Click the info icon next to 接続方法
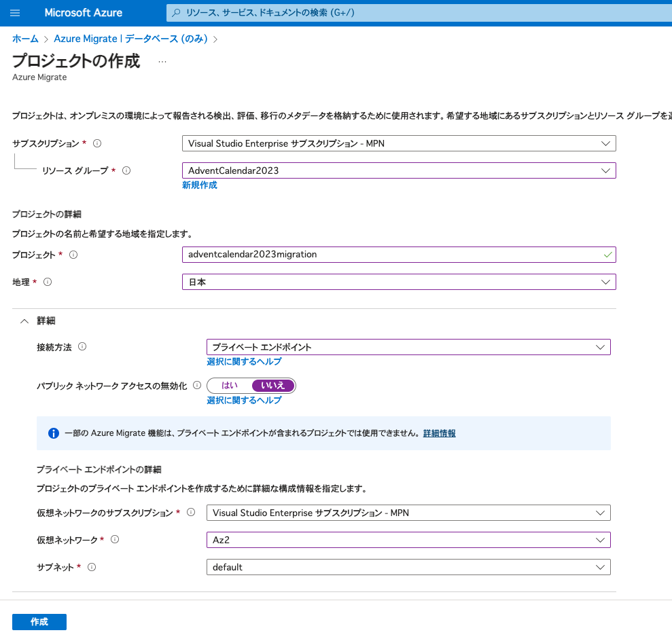Screen dimensions: 672x639 coord(83,347)
